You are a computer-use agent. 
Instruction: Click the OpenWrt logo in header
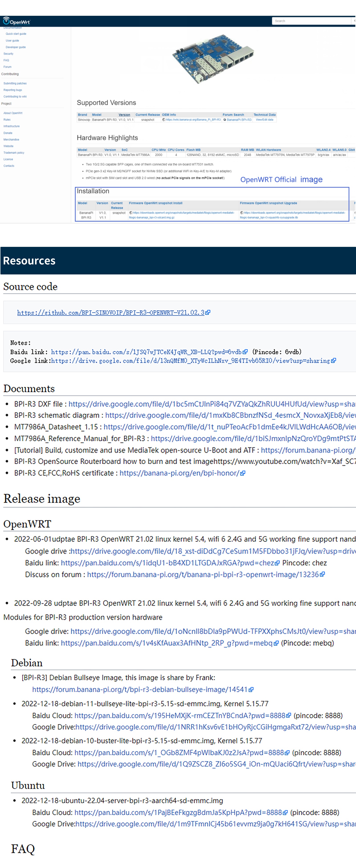[16, 21]
